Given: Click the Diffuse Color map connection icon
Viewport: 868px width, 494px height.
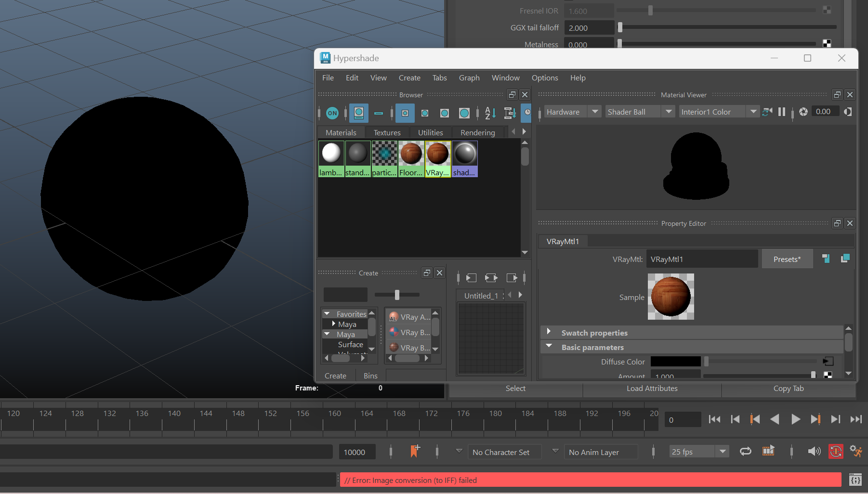Looking at the screenshot, I should (x=828, y=361).
